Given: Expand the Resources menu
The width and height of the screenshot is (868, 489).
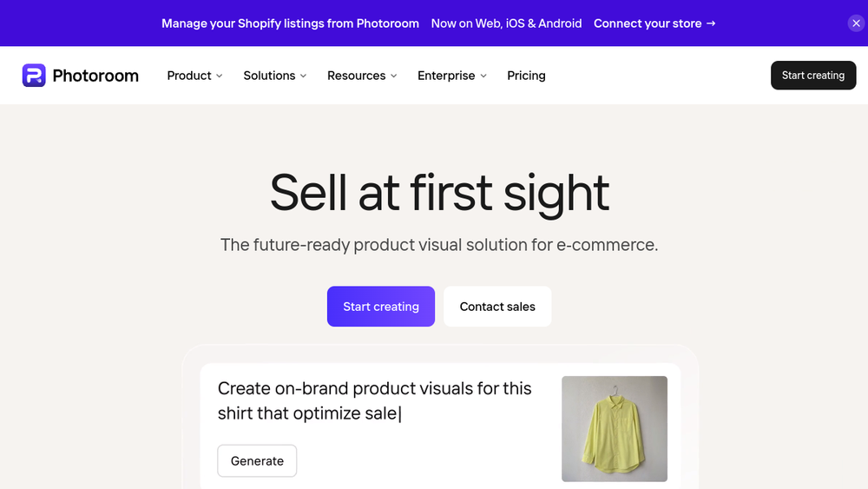Looking at the screenshot, I should (362, 76).
